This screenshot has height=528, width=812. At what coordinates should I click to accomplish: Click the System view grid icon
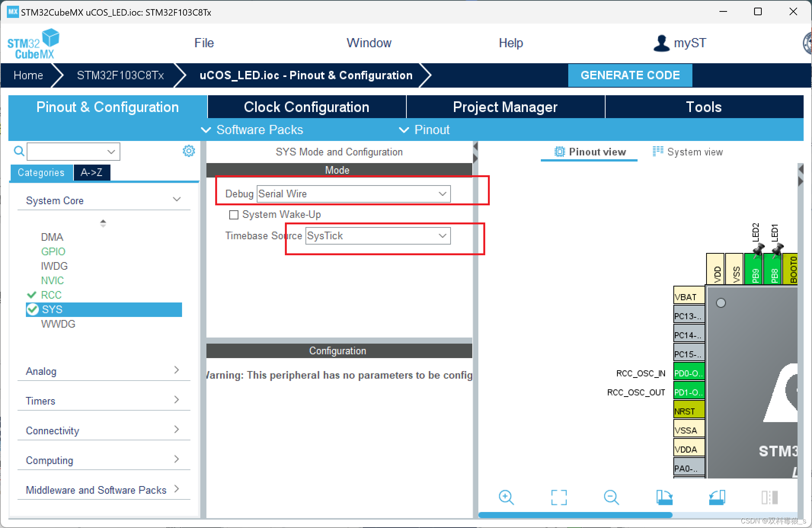[x=658, y=151]
